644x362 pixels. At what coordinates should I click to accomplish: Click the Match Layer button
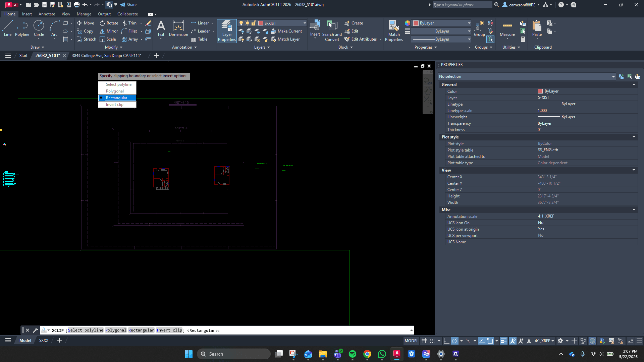[285, 39]
